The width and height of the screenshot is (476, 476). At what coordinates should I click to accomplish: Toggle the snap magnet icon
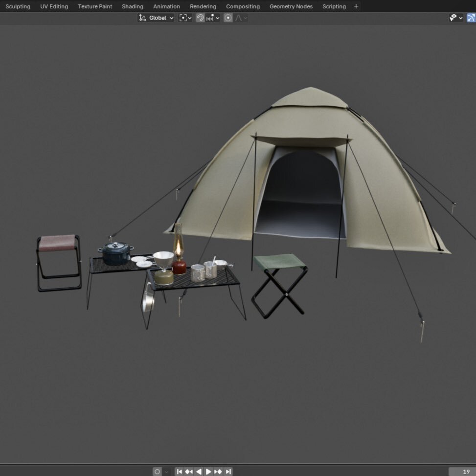(200, 18)
